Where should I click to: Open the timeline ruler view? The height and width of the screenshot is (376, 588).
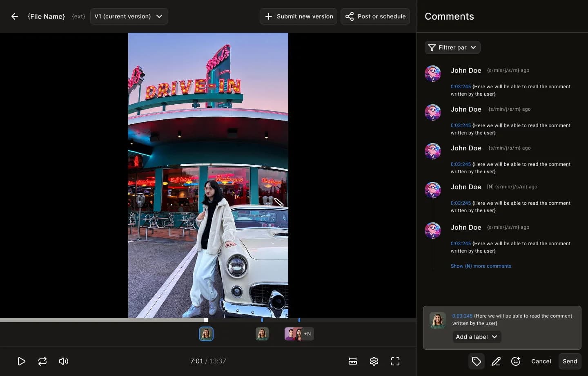pyautogui.click(x=353, y=361)
